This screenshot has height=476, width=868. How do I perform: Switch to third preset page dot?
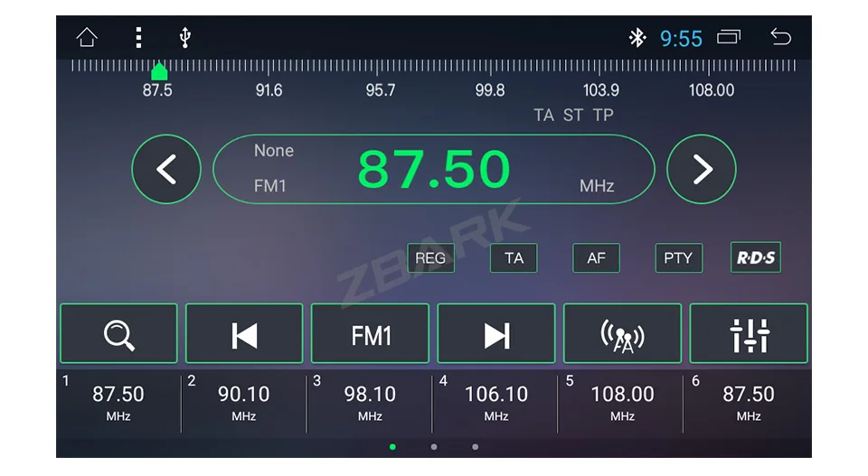(475, 447)
